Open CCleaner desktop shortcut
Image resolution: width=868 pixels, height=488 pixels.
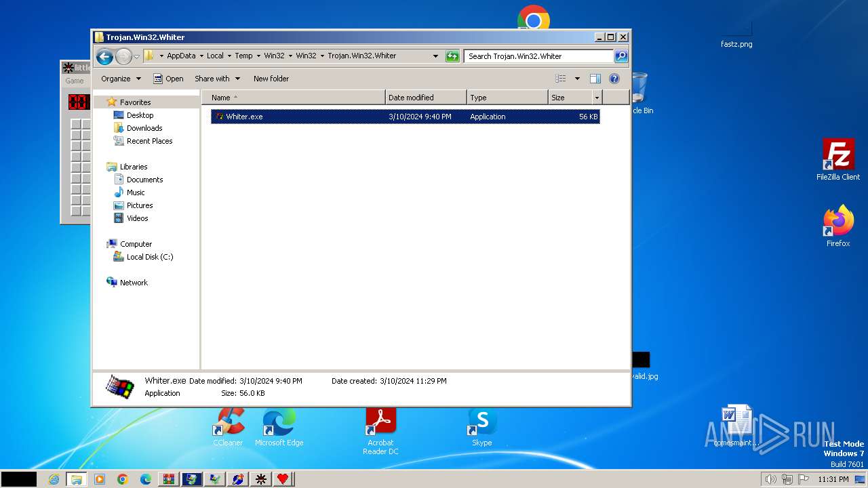coord(229,427)
